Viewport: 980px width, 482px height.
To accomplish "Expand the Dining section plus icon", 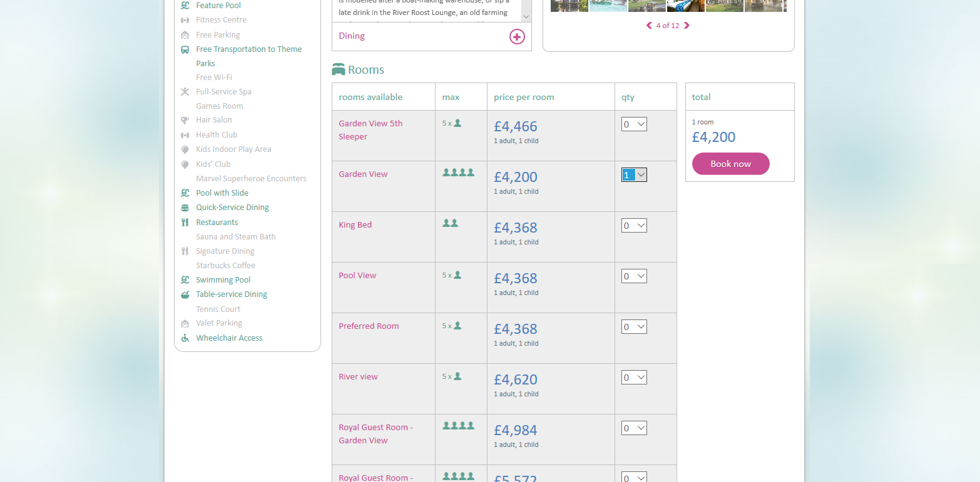I will click(x=517, y=36).
